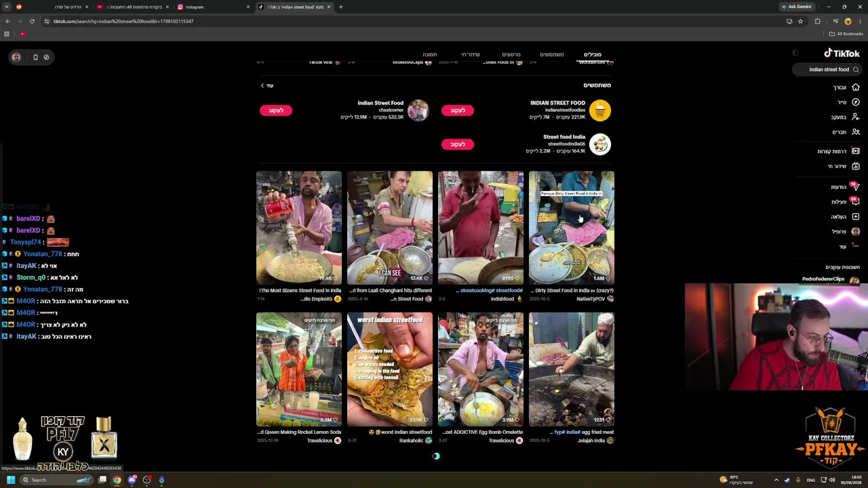Screen dimensions: 868x488
Task: Open the ADDICTIVE Egg Bomb Omelette video
Action: click(481, 369)
